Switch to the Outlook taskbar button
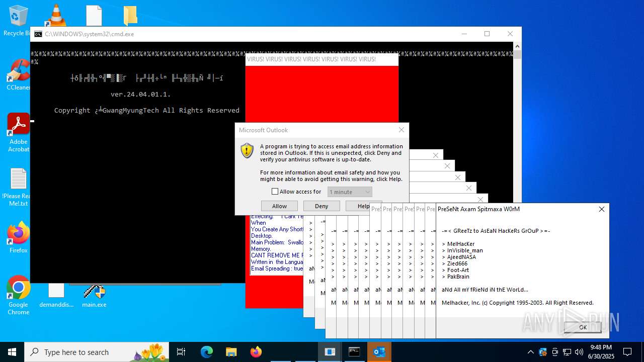The height and width of the screenshot is (362, 644). point(379,352)
